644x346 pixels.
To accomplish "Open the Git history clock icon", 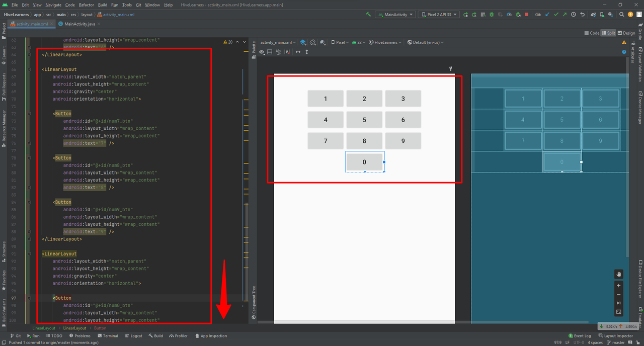I will pos(574,15).
